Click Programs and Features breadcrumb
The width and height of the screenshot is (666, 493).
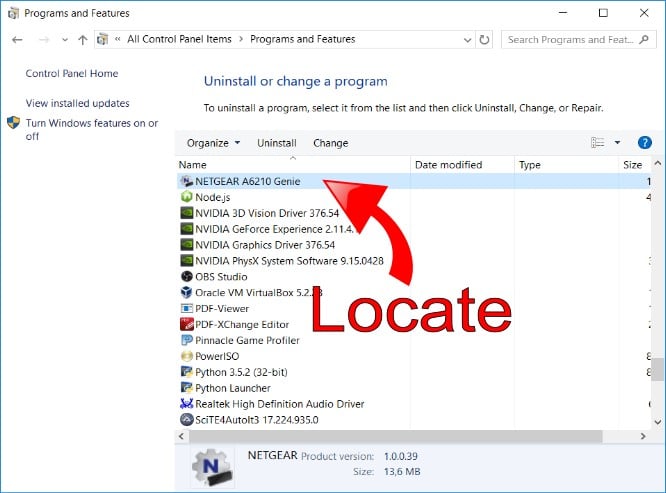point(302,39)
